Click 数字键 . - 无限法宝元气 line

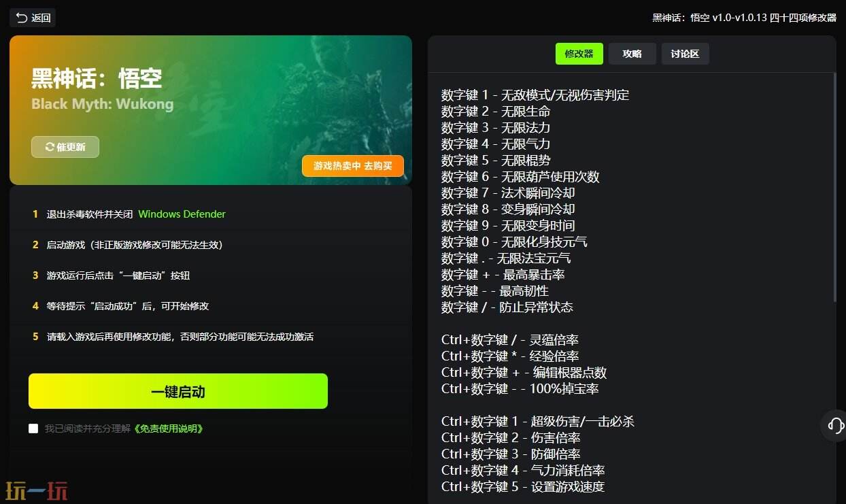point(506,258)
